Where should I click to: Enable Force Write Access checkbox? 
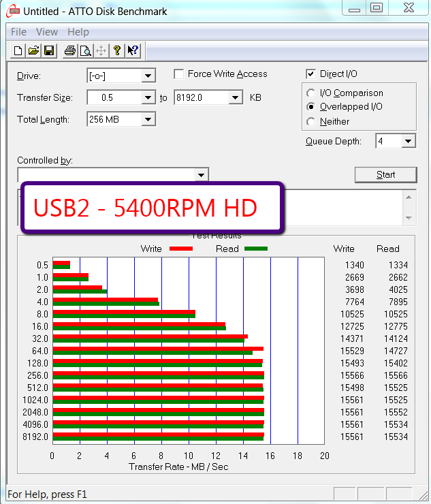point(178,74)
